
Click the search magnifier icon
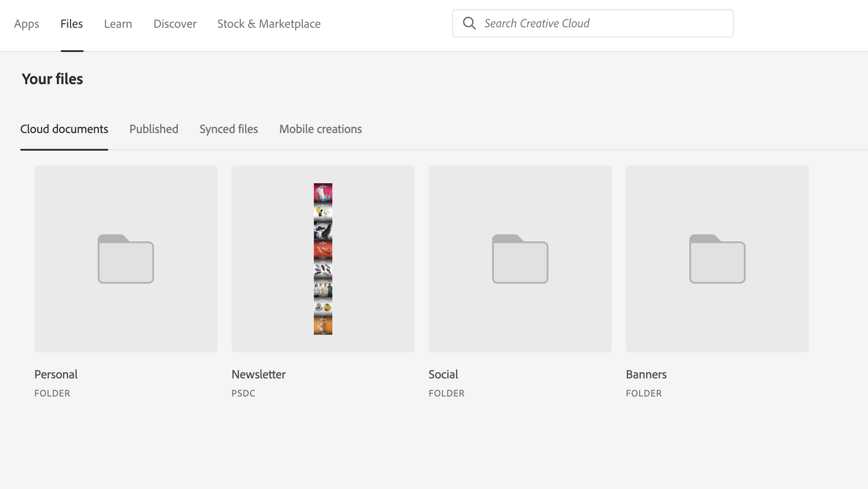(469, 23)
